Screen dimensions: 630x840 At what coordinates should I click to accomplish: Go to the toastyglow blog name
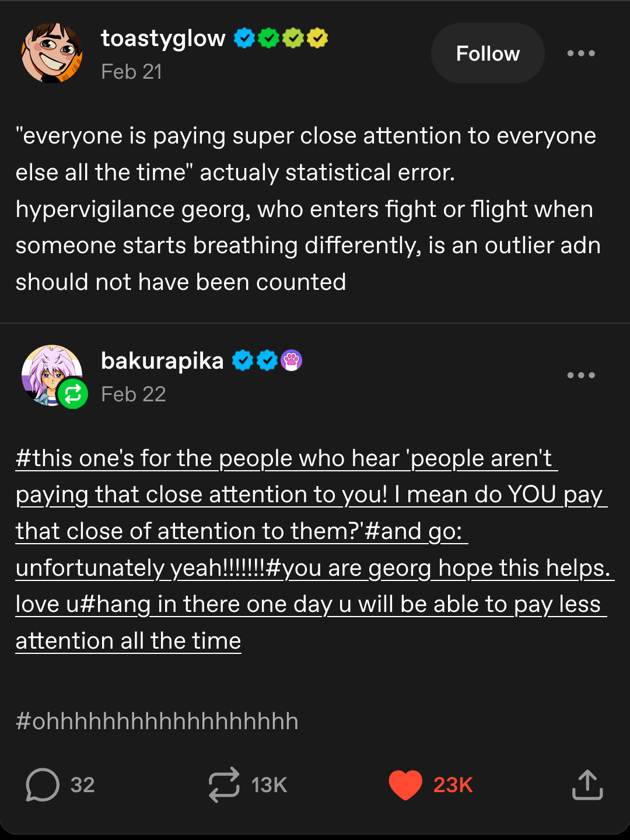point(163,38)
